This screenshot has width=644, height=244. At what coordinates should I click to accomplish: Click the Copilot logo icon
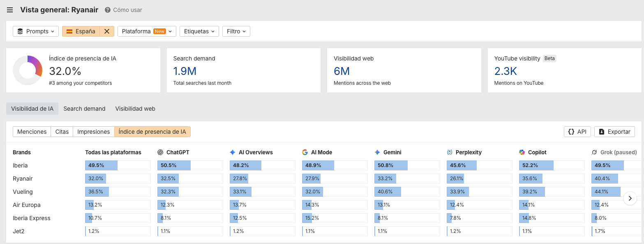pos(522,152)
